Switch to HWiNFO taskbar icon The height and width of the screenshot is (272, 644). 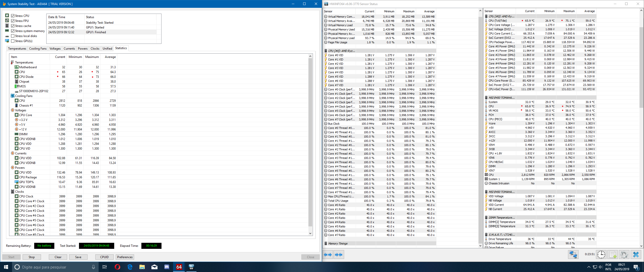point(191,267)
